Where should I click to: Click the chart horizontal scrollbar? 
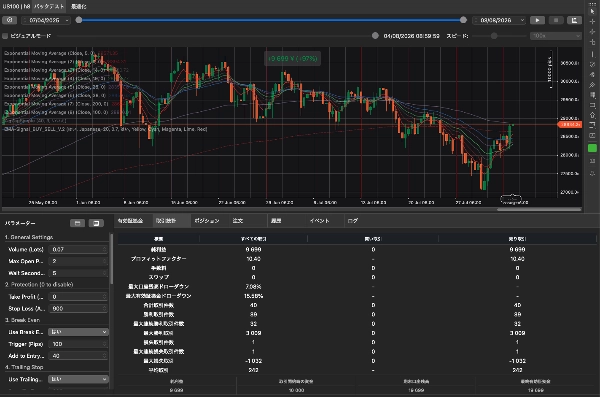tap(539, 209)
